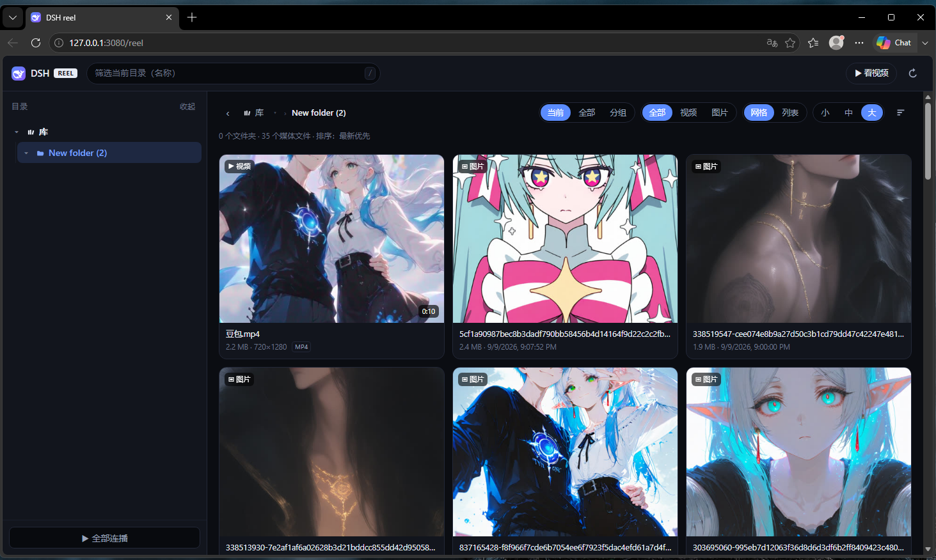Open the 5cf1a90987 image thumbnail

(x=565, y=238)
